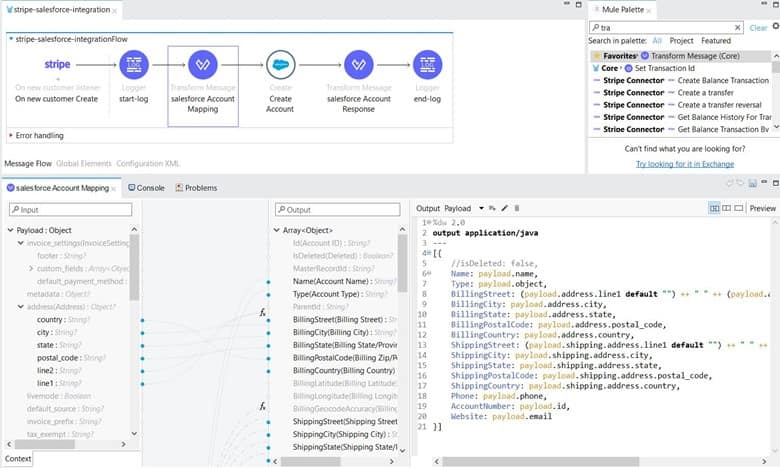This screenshot has width=780, height=468.
Task: Collapse the stripe-salesforce-integrationFlow
Action: 11,39
